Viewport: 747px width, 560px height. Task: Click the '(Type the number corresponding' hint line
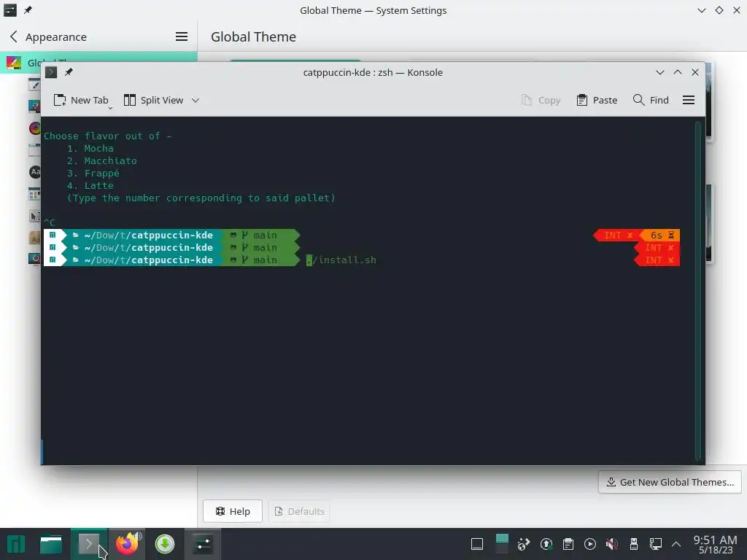(201, 198)
